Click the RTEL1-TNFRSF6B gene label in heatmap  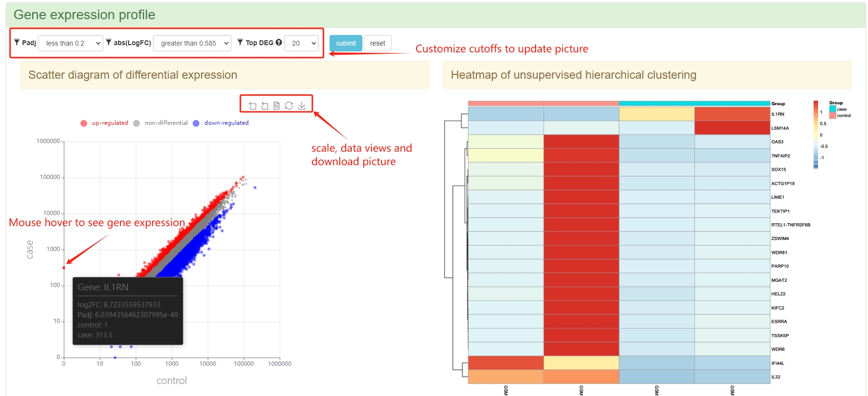(x=791, y=225)
